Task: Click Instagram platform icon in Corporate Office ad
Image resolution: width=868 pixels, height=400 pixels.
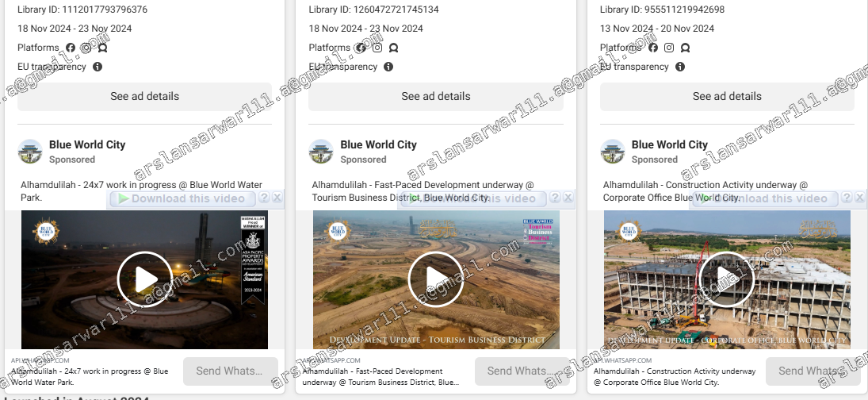Action: tap(669, 48)
